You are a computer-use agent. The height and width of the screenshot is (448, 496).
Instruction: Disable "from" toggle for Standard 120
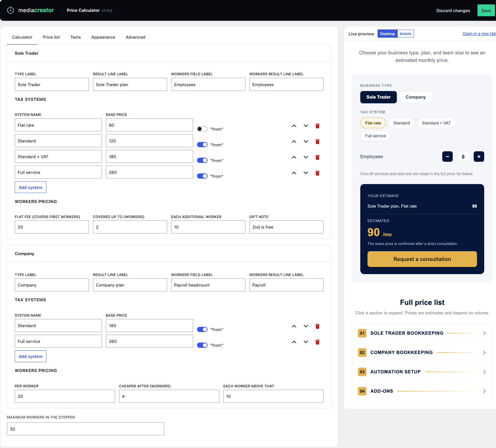point(202,145)
